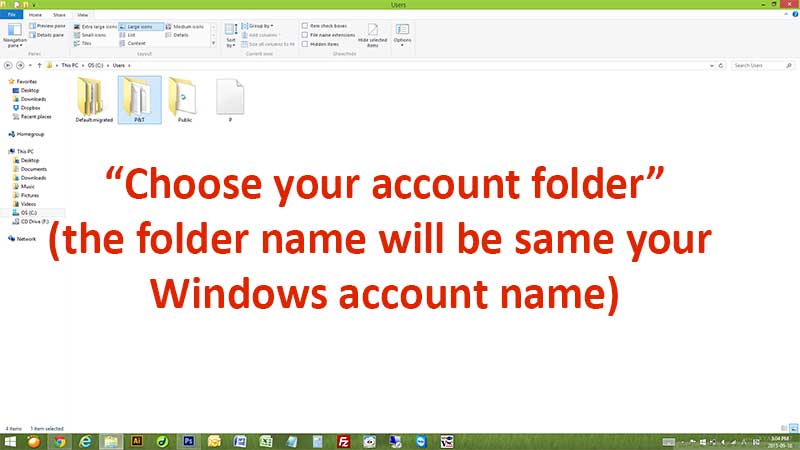Select Music under This PC
Image resolution: width=800 pixels, height=450 pixels.
(24, 186)
